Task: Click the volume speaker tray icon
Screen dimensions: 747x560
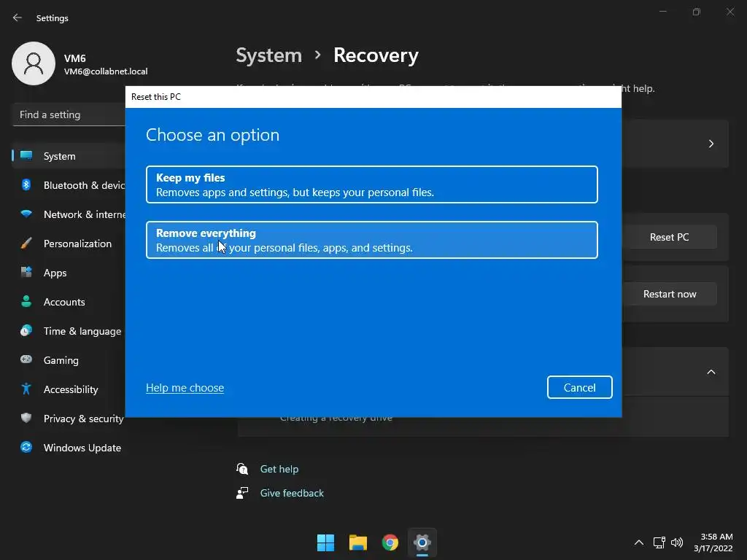Action: pyautogui.click(x=676, y=542)
